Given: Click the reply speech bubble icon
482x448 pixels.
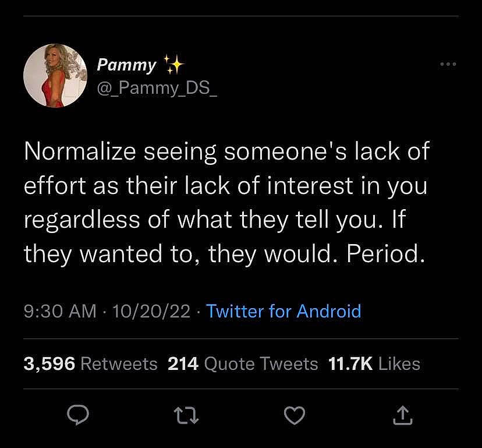Looking at the screenshot, I should click(77, 415).
